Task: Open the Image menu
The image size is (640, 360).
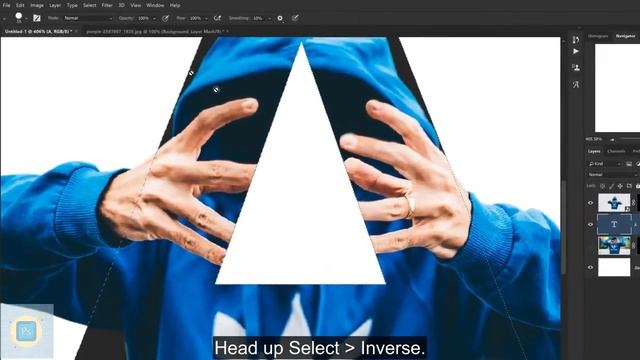Action: point(37,5)
